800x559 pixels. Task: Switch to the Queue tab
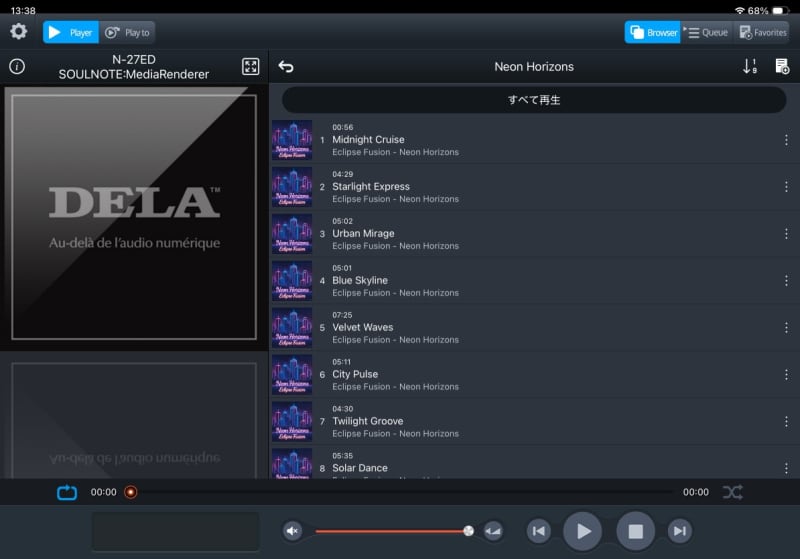pyautogui.click(x=706, y=32)
